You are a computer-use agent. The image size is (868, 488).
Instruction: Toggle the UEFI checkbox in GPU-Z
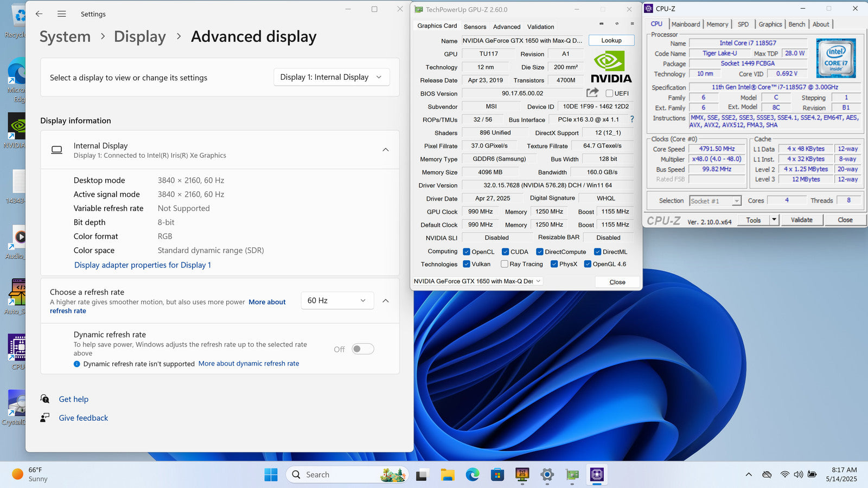tap(609, 93)
